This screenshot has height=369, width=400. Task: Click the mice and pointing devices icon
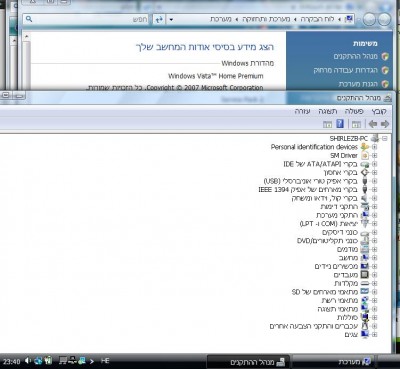365,326
